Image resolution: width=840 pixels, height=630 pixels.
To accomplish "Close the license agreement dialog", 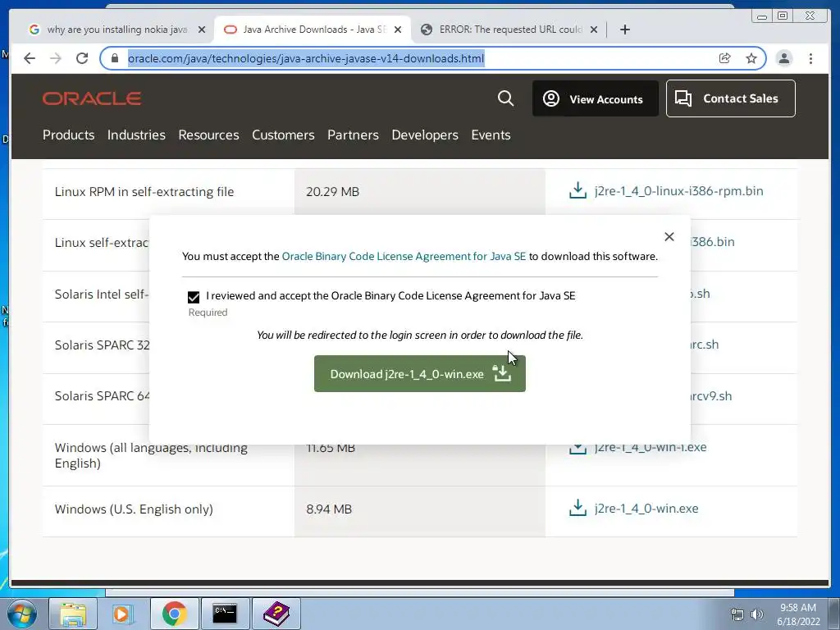I will [669, 237].
